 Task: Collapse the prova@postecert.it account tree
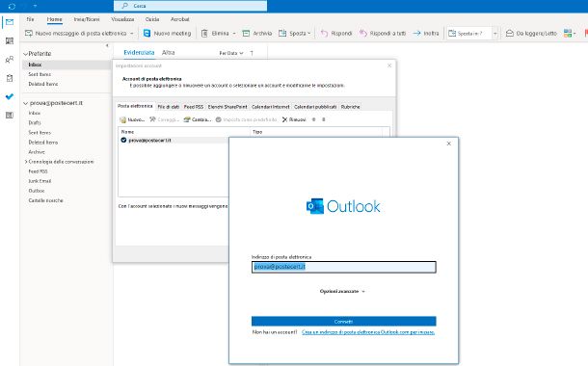coord(25,103)
